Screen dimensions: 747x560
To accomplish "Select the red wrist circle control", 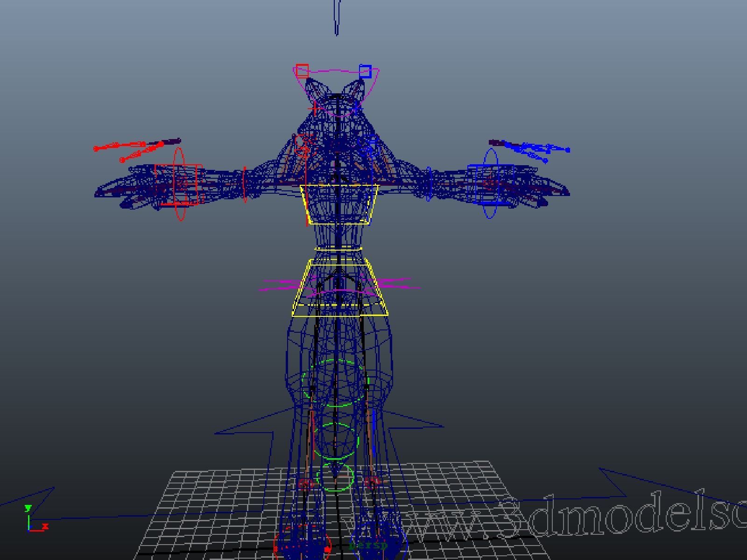I will point(179,183).
